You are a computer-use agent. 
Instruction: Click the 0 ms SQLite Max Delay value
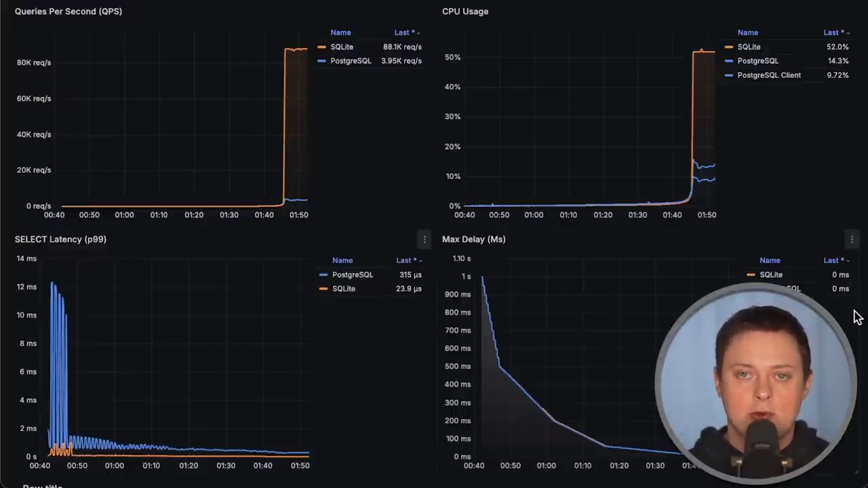coord(840,274)
